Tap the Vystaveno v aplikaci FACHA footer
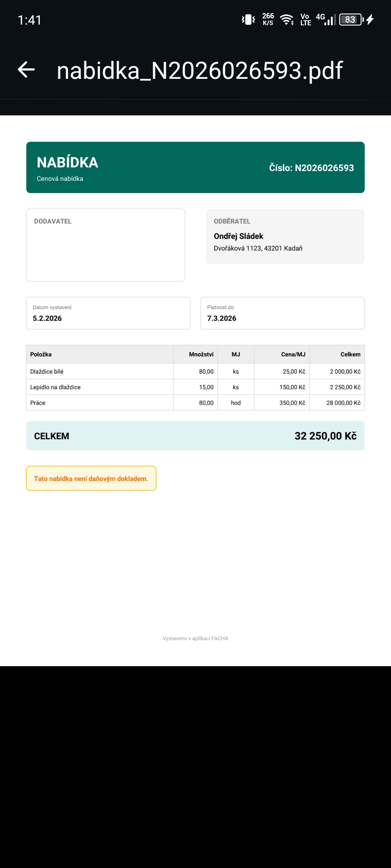The width and height of the screenshot is (391, 868). click(x=195, y=638)
